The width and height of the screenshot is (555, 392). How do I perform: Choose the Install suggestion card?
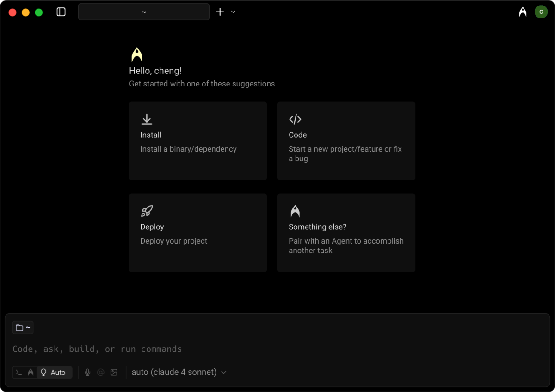click(198, 141)
